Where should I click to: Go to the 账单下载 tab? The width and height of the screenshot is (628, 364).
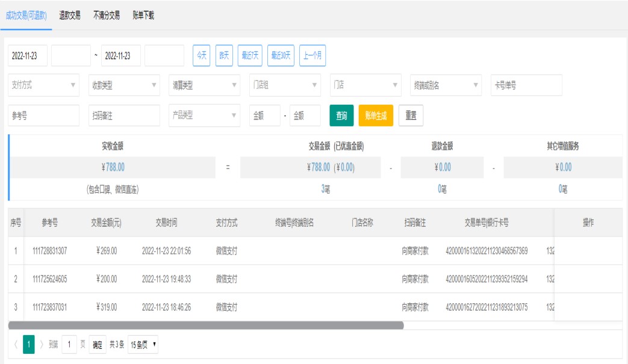(143, 16)
